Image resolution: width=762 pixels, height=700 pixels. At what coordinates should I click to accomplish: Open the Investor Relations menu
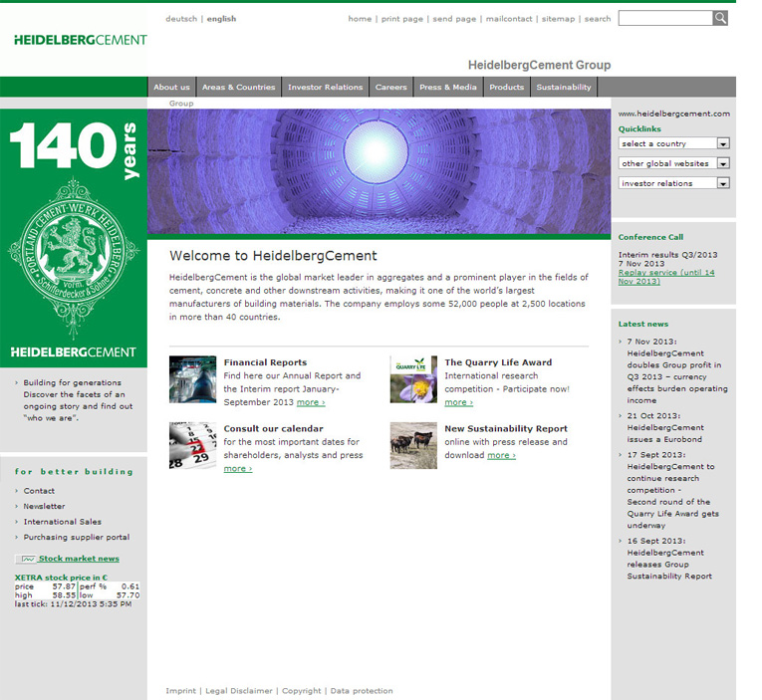325,87
